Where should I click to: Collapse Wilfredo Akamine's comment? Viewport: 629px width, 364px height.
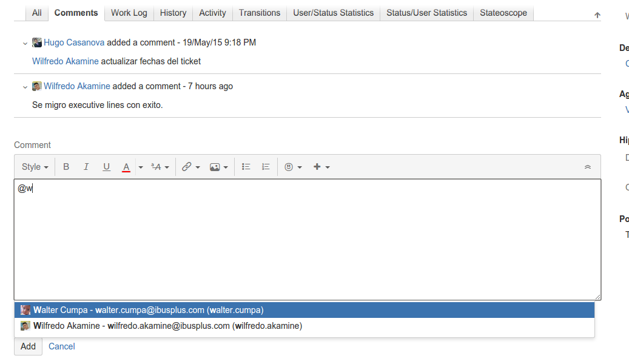[25, 87]
